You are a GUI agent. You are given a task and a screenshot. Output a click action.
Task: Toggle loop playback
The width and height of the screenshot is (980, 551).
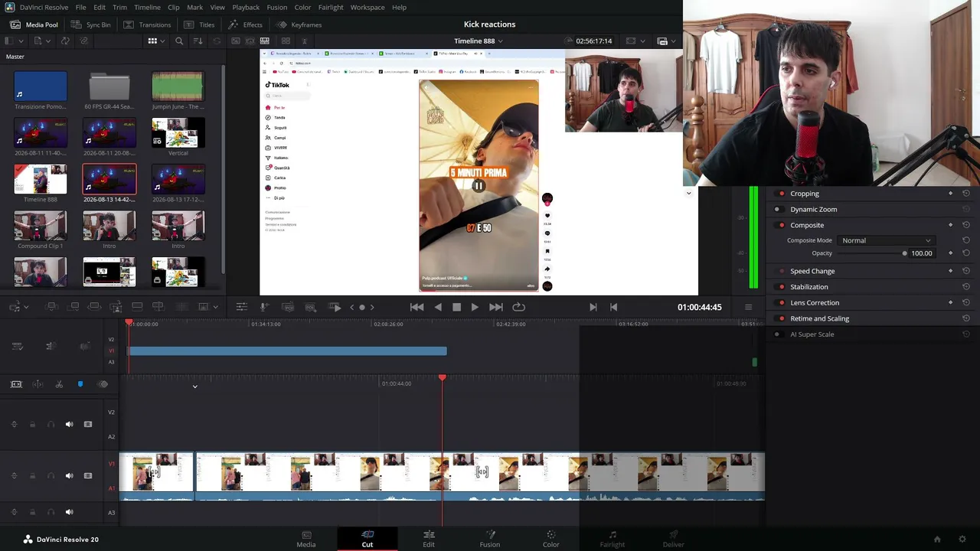click(x=518, y=307)
